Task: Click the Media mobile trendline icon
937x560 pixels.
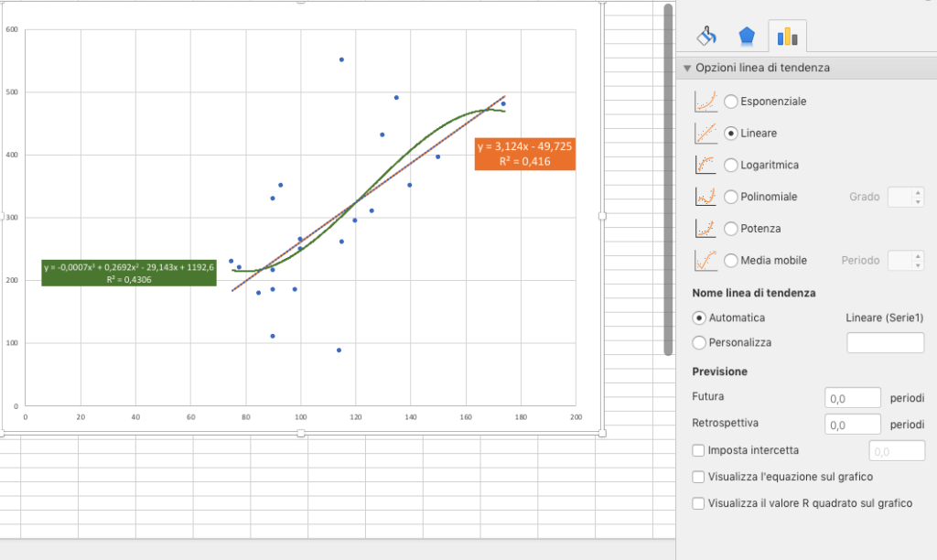Action: (x=705, y=261)
